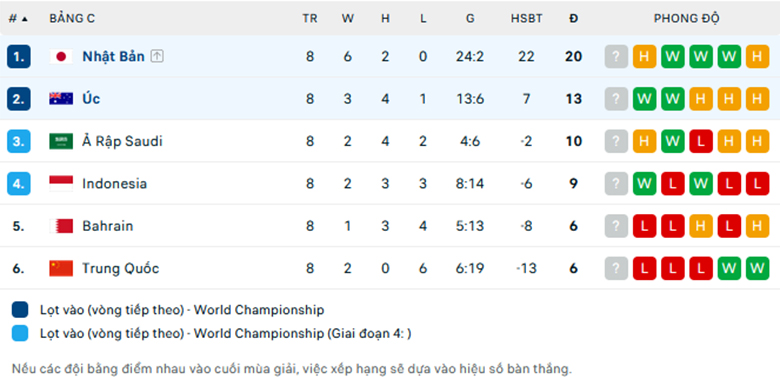Click the gray question mark in Nhật Bản row
780x379 pixels.
coord(616,57)
